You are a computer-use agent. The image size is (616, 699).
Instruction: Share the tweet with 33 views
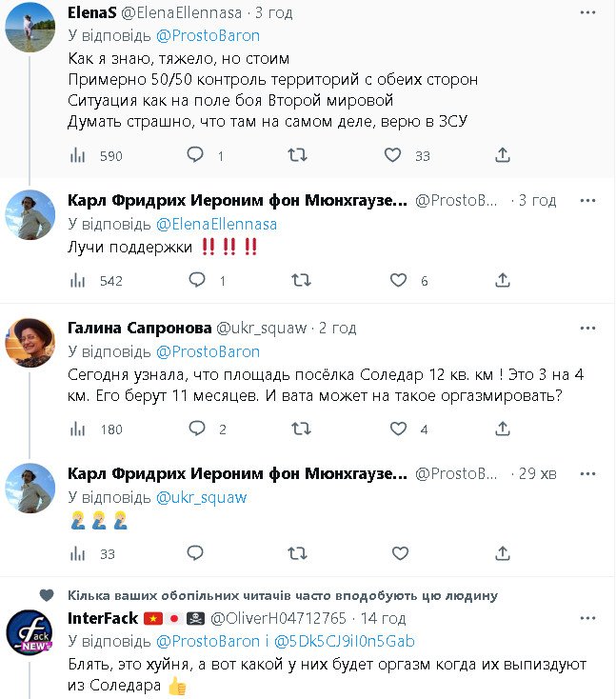tap(503, 553)
